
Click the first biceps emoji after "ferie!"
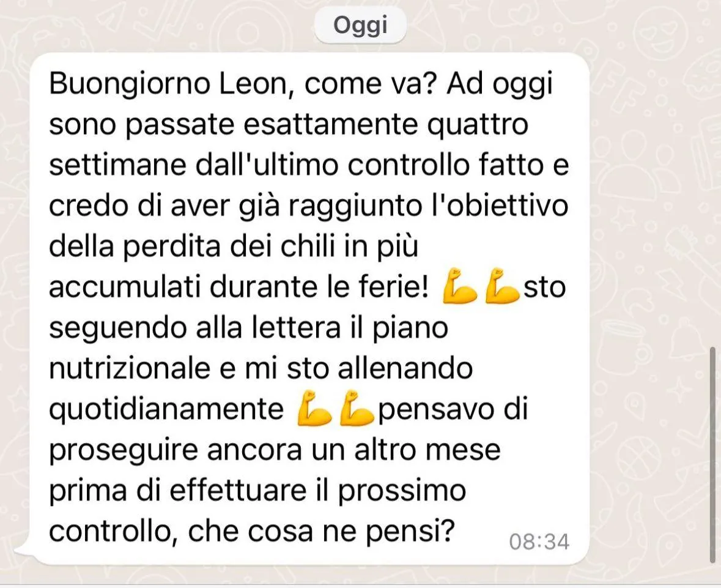click(459, 286)
